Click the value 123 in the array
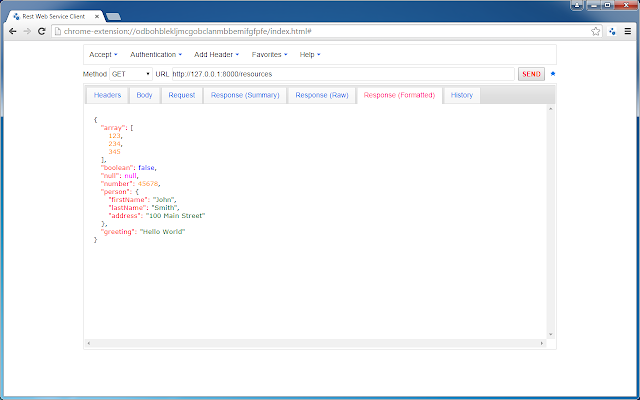640x400 pixels. pos(114,136)
